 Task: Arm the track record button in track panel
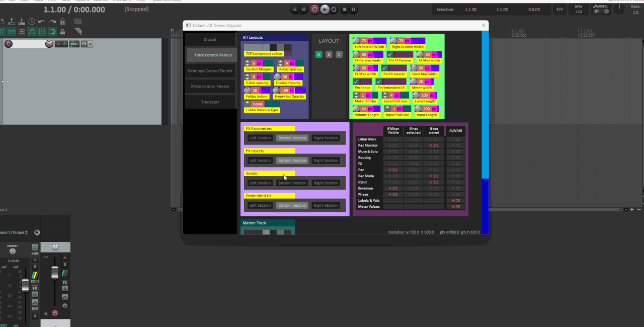point(9,44)
